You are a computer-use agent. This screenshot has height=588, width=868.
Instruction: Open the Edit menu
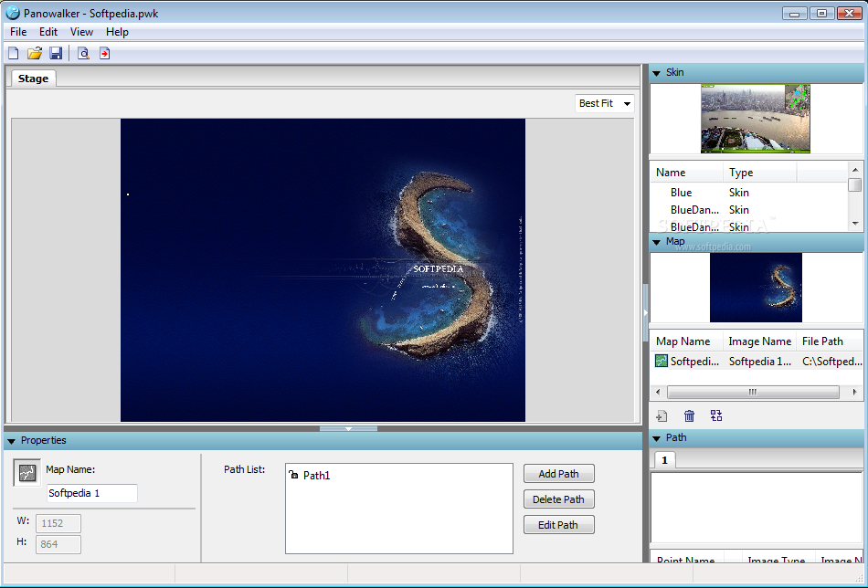pyautogui.click(x=48, y=32)
